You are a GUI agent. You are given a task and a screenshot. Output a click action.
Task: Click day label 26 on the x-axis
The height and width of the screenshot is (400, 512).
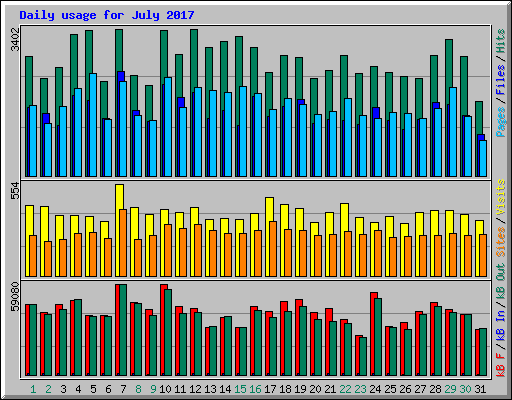[405, 389]
